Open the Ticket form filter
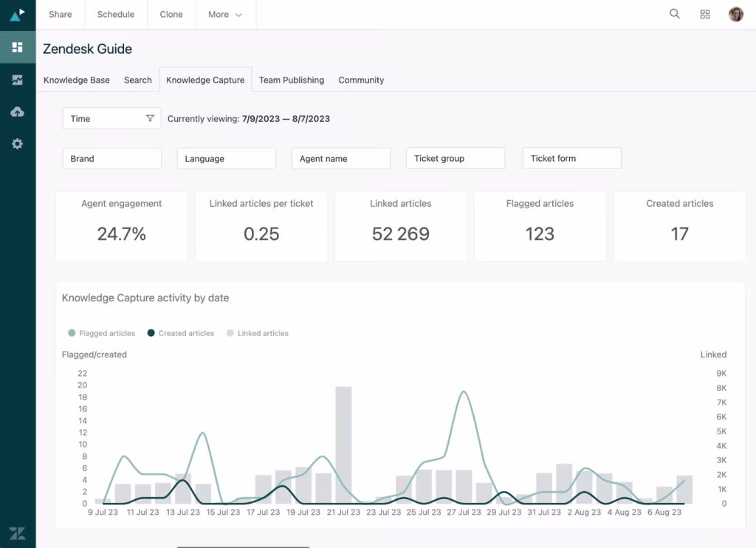 572,158
